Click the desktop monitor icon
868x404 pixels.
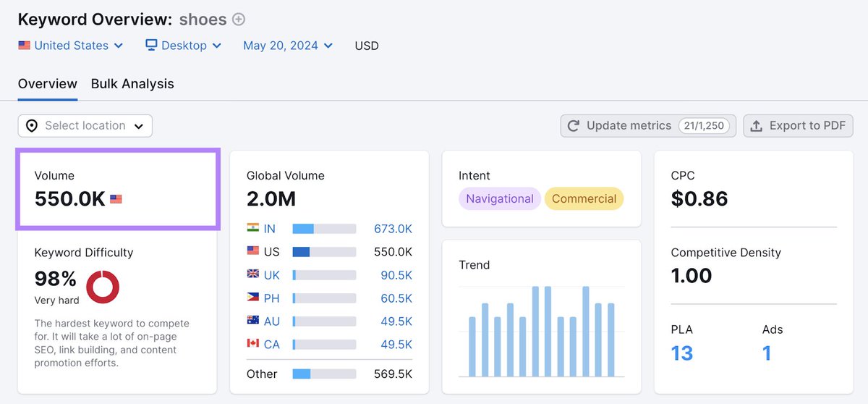point(151,45)
